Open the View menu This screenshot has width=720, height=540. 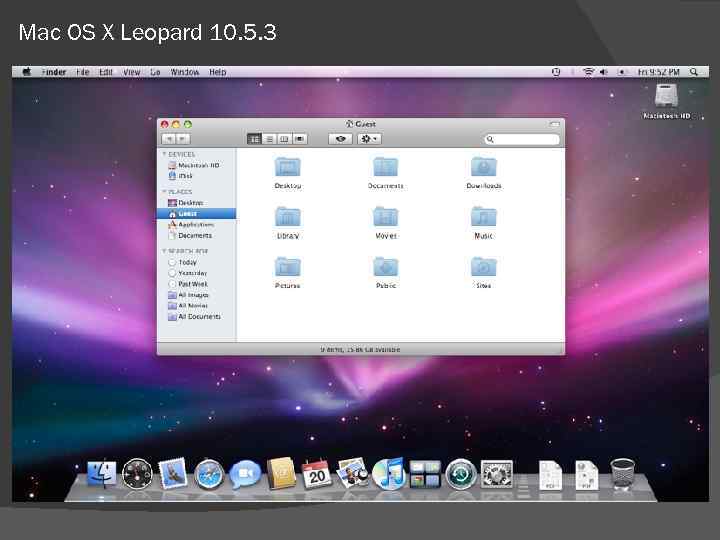131,72
